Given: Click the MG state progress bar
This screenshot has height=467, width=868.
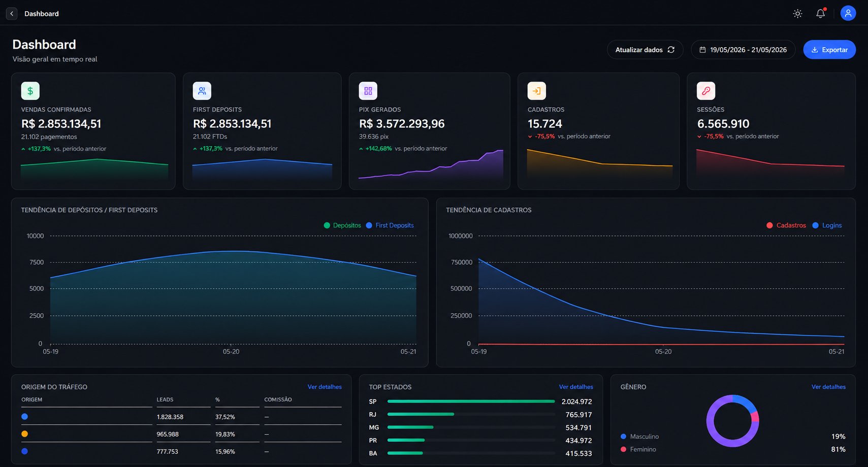Looking at the screenshot, I should pos(471,427).
